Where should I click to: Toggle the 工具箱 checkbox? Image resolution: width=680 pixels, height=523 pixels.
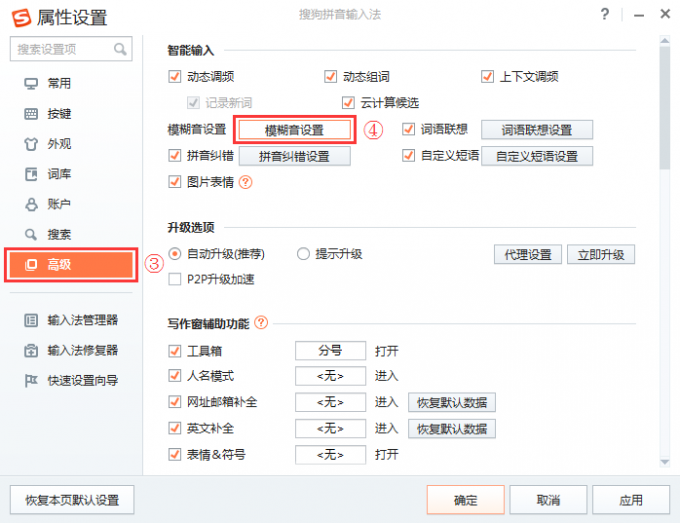point(175,351)
